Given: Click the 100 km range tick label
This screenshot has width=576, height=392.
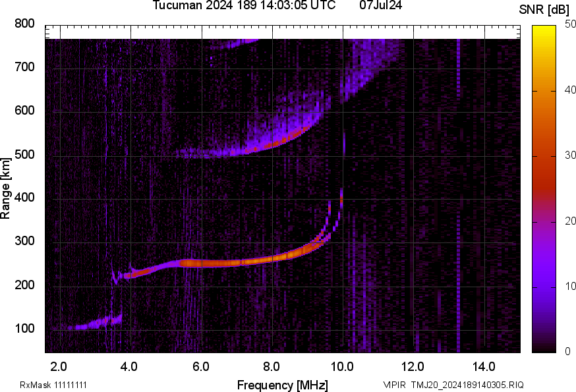Looking at the screenshot, I should click(24, 328).
